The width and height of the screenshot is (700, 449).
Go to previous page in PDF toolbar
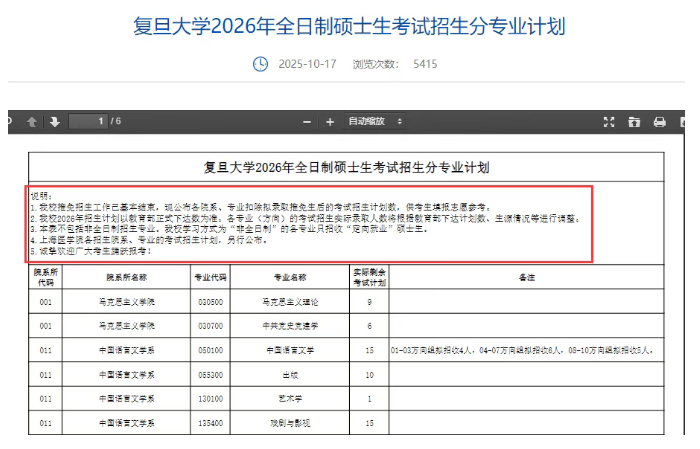32,122
